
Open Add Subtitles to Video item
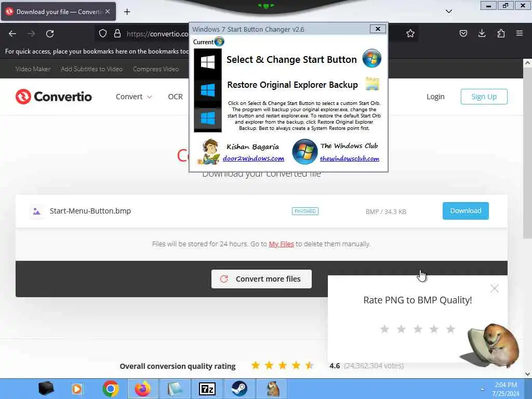[91, 69]
